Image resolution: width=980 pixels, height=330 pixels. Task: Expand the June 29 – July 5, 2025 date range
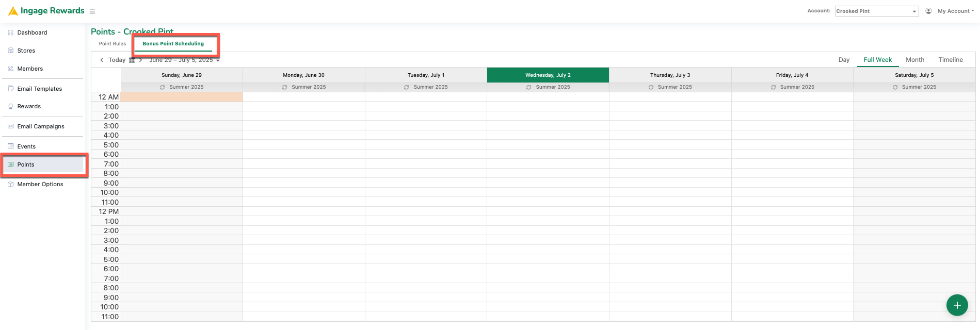pyautogui.click(x=185, y=60)
